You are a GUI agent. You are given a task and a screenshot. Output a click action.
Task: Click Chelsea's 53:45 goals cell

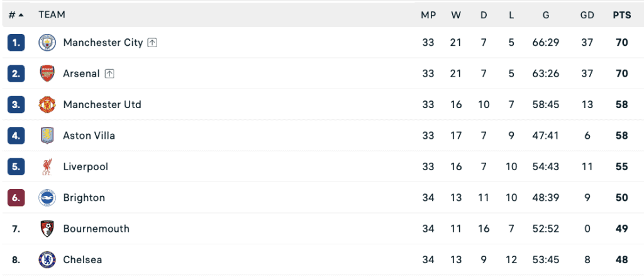click(x=545, y=259)
